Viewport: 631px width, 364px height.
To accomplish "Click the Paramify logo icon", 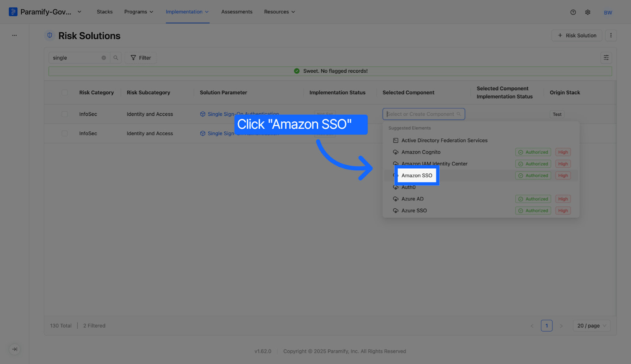I will coord(13,12).
